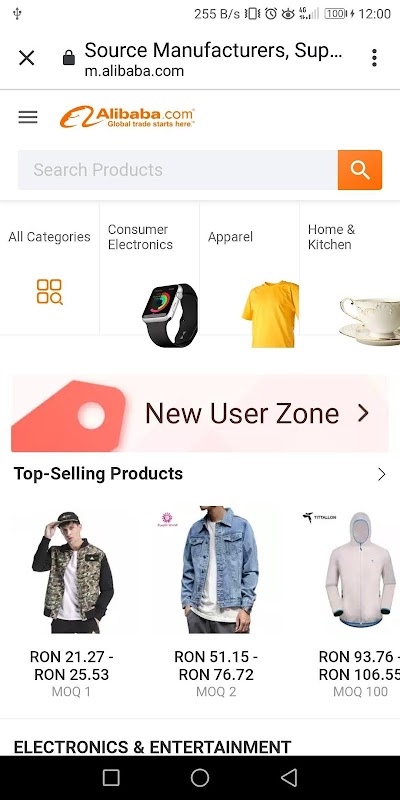This screenshot has height=800, width=400.
Task: Click the Alibaba.com logo
Action: 127,117
